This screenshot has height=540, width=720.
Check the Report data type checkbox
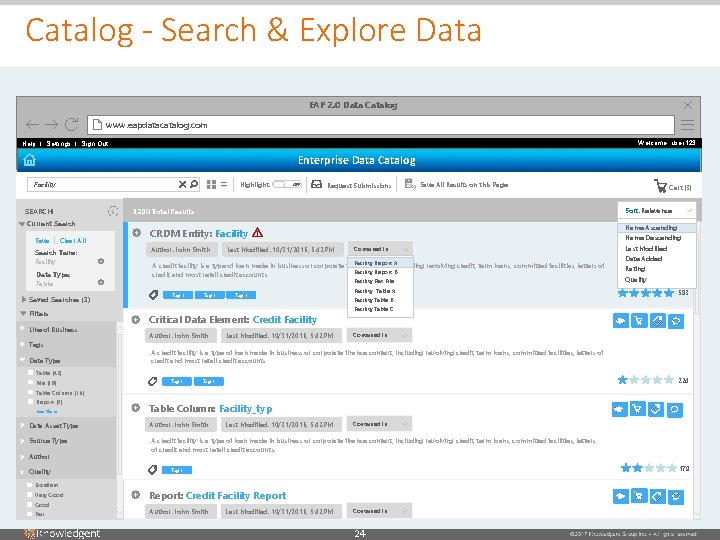tap(30, 401)
